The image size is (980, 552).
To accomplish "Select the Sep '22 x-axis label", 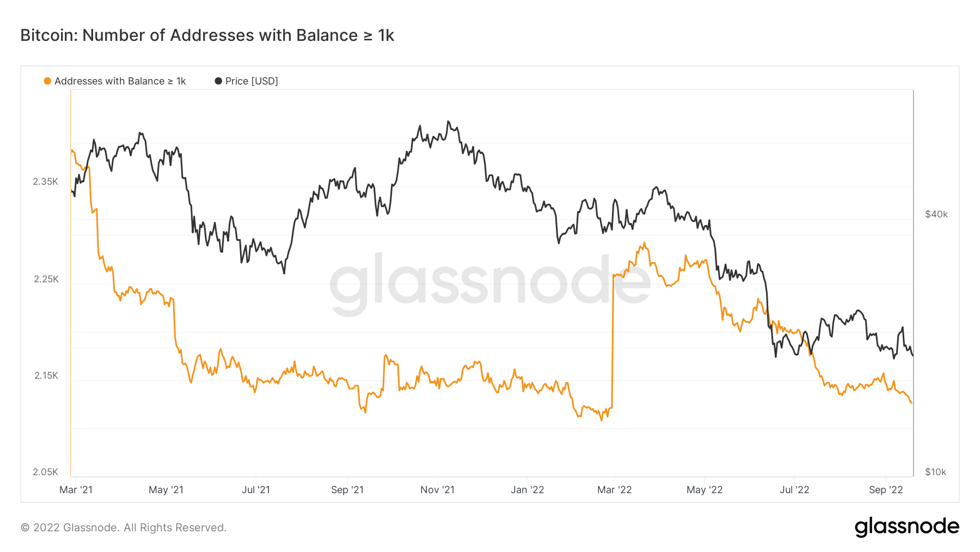I will [886, 490].
